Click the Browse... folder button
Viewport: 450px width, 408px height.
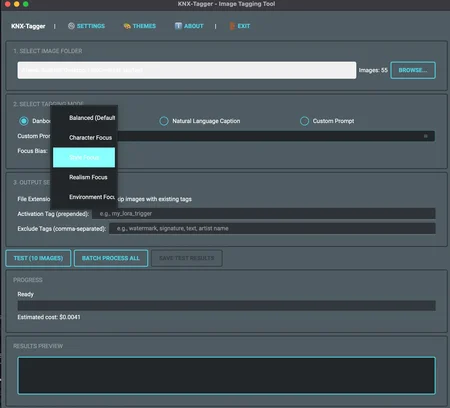(x=413, y=70)
